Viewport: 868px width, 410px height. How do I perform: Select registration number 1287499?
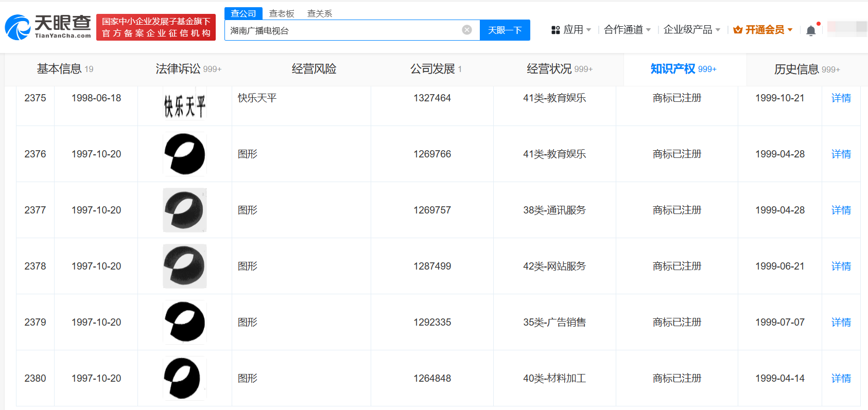pos(432,266)
